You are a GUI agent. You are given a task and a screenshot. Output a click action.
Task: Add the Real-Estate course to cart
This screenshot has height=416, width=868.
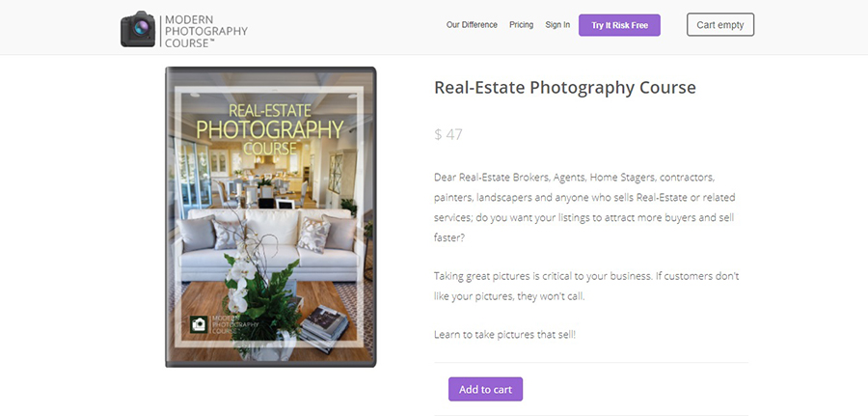click(x=485, y=389)
